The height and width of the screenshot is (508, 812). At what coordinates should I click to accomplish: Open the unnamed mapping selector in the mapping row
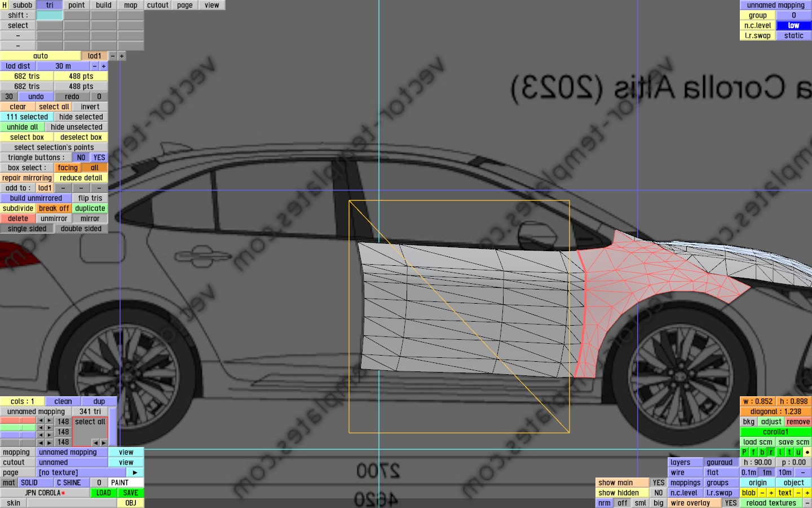(72, 452)
